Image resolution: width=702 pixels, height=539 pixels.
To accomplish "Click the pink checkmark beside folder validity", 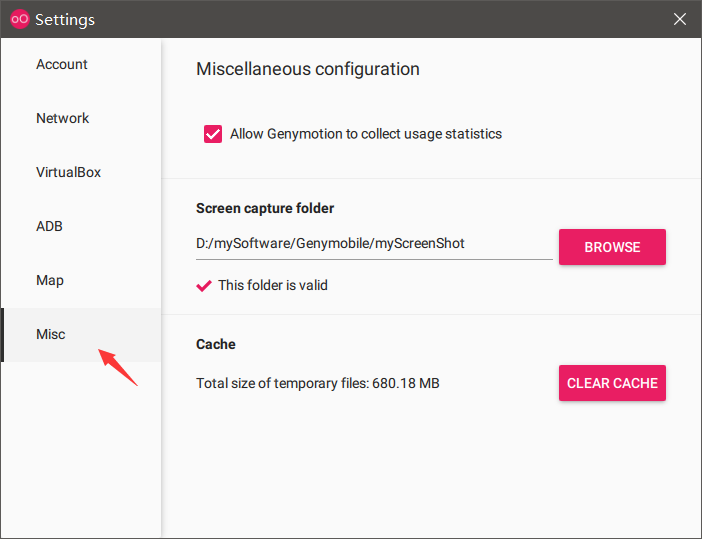I will [x=204, y=286].
